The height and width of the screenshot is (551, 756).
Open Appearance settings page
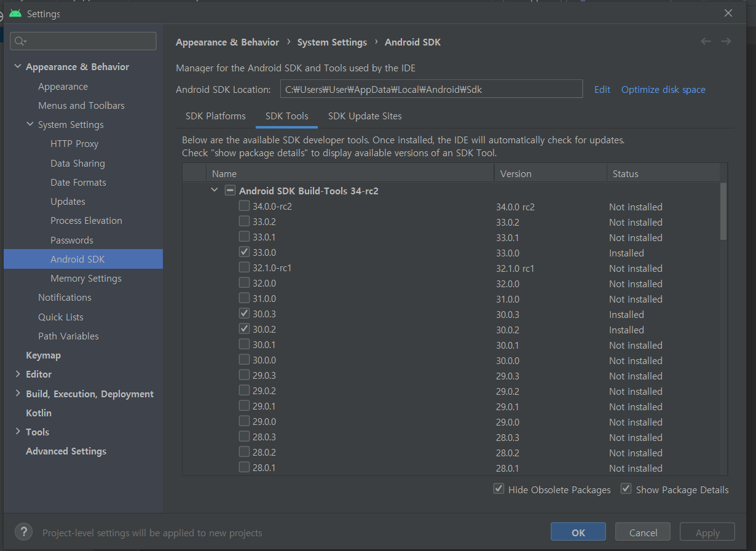63,86
